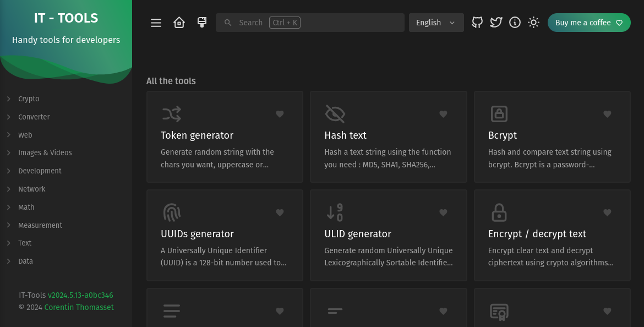Click the UUIDs generator fingerprint icon

(x=172, y=212)
